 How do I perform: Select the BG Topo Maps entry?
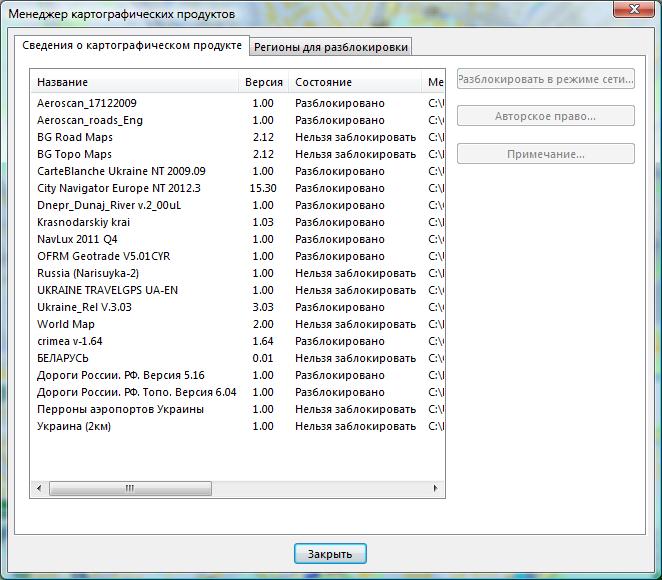coord(74,154)
